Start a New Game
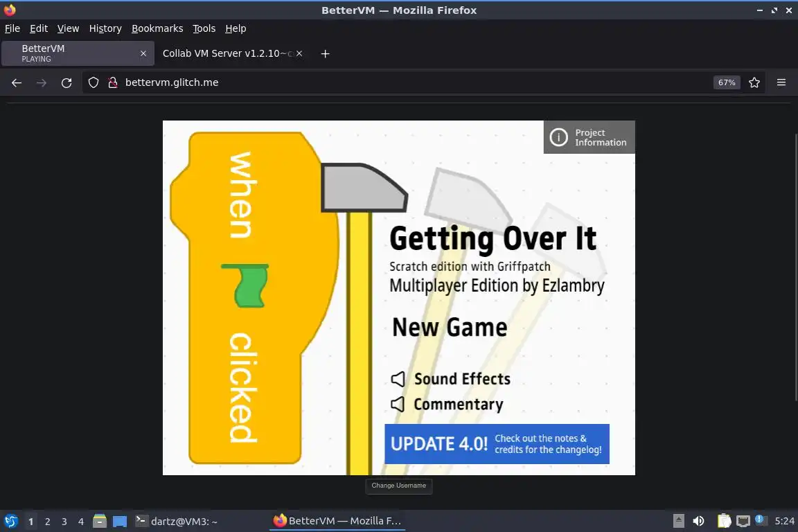 450,328
